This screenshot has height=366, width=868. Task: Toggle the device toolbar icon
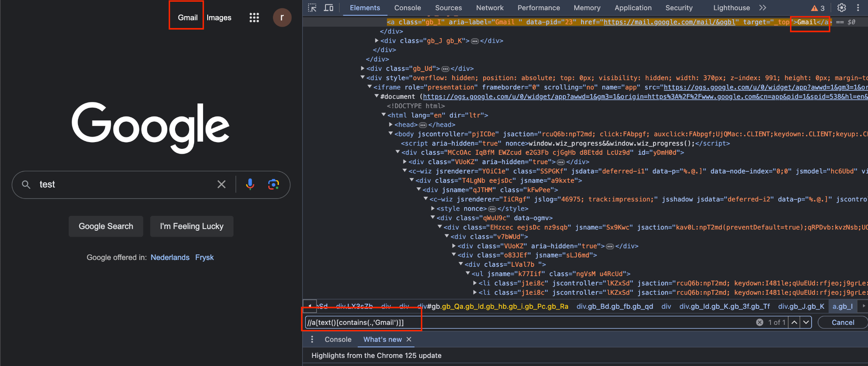pyautogui.click(x=328, y=8)
